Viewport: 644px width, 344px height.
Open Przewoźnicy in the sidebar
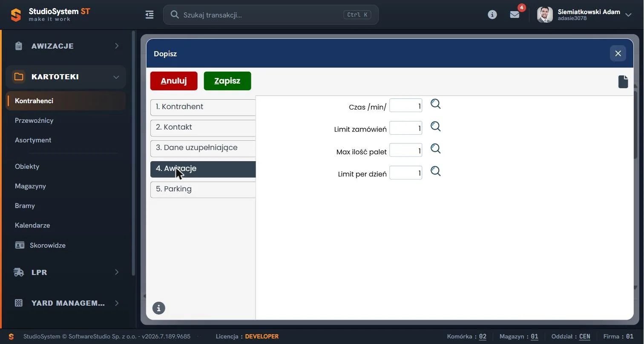[34, 121]
